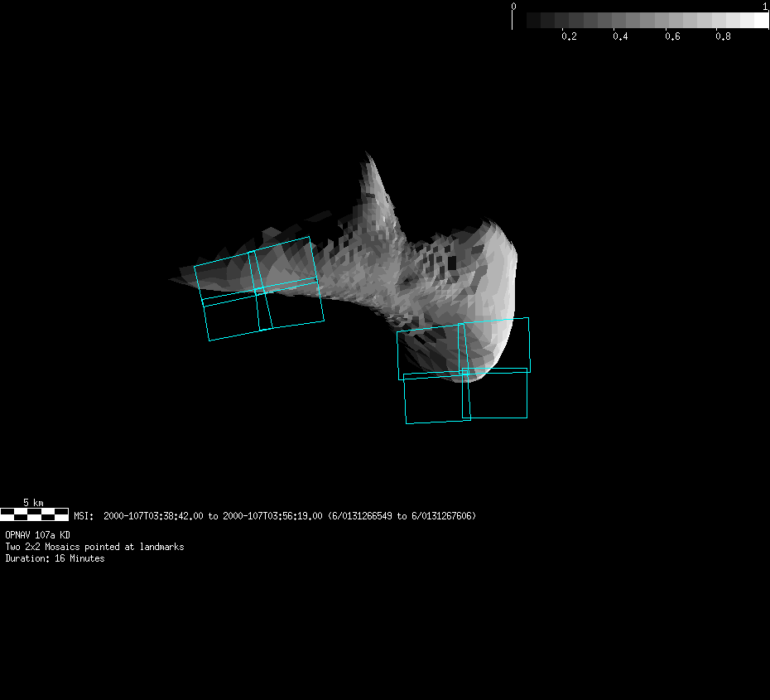Image resolution: width=770 pixels, height=700 pixels.
Task: Click the 0.4 tick label on color bar
Action: pos(620,37)
